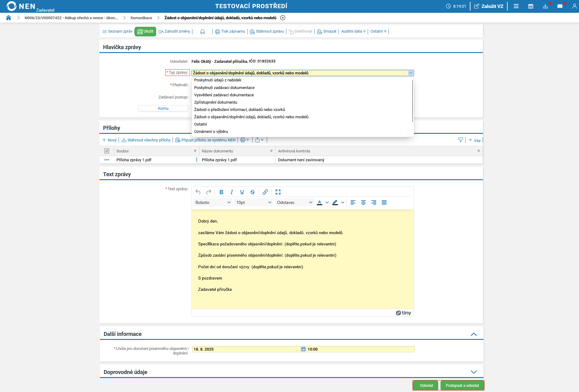579x392 pixels.
Task: Open font size dropdown 10pt
Action: [x=254, y=202]
